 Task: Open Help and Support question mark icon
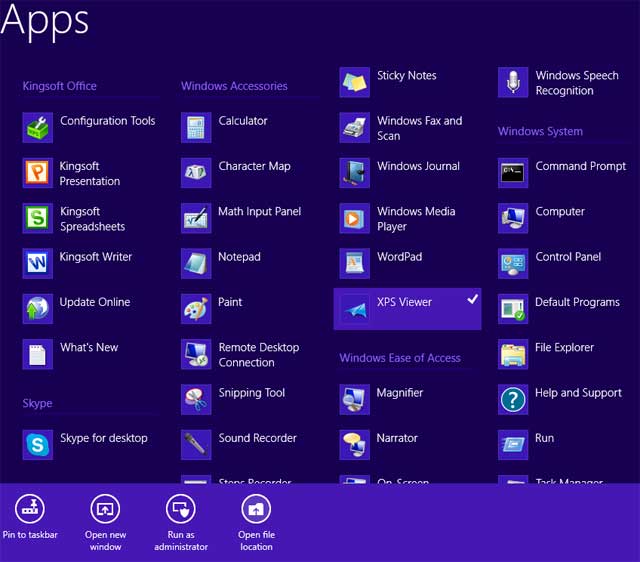tap(513, 399)
